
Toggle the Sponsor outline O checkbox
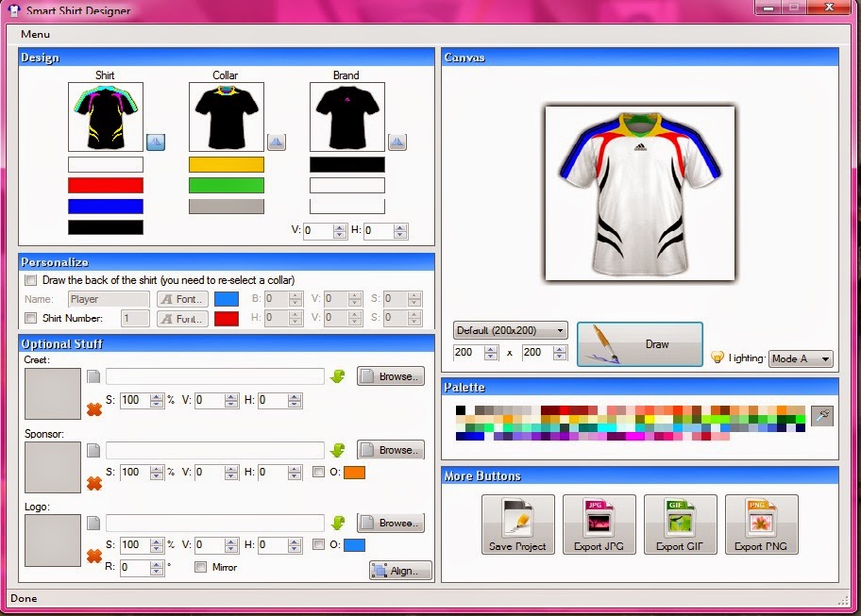318,472
